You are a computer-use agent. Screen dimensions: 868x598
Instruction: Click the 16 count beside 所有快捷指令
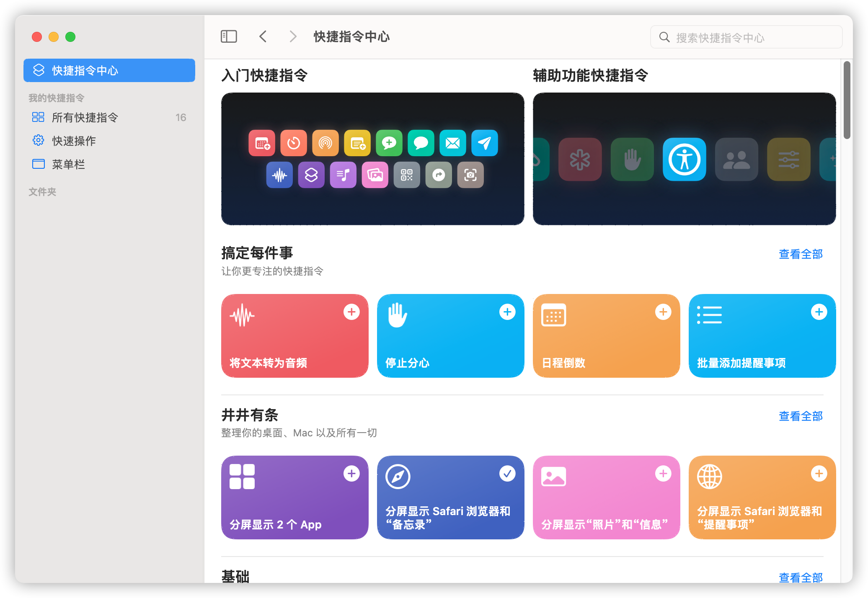(181, 118)
